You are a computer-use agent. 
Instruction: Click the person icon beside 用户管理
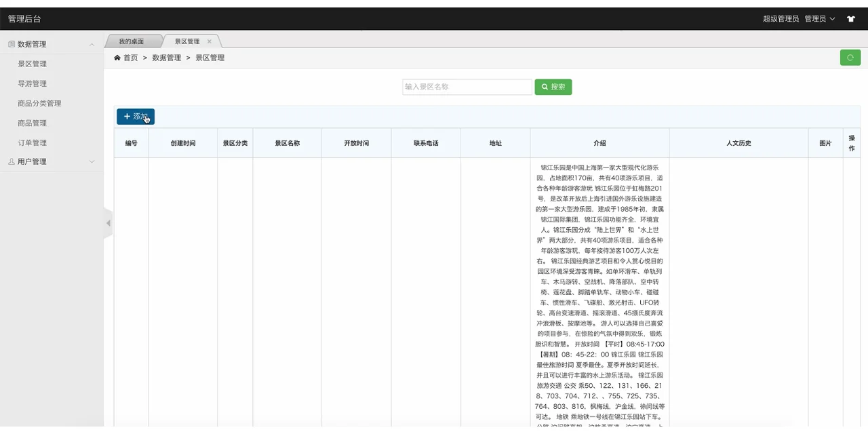pyautogui.click(x=11, y=161)
